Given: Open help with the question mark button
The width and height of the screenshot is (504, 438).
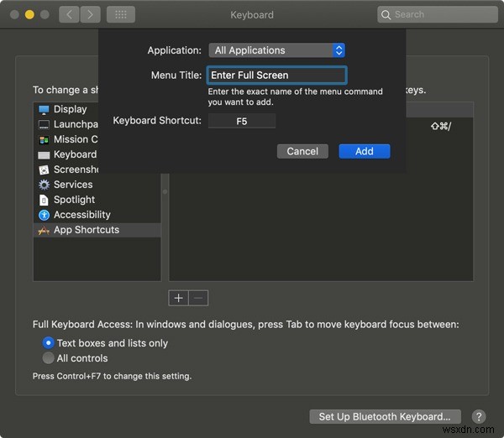Looking at the screenshot, I should (479, 416).
